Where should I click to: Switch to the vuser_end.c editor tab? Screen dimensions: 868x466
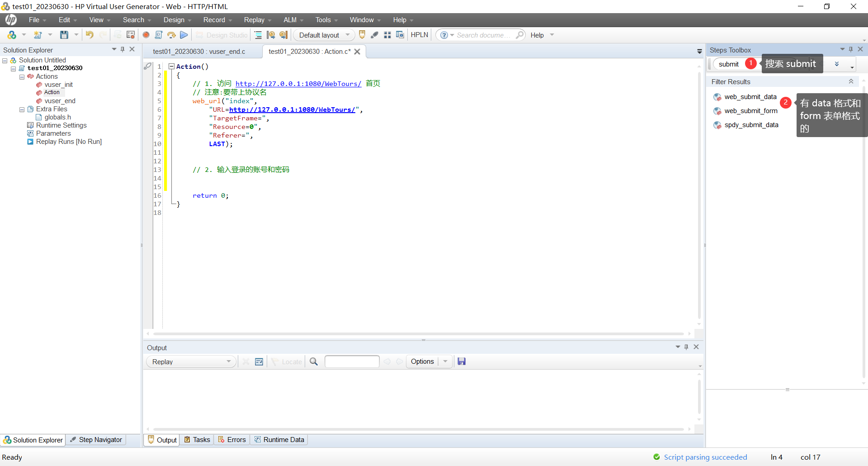tap(199, 52)
